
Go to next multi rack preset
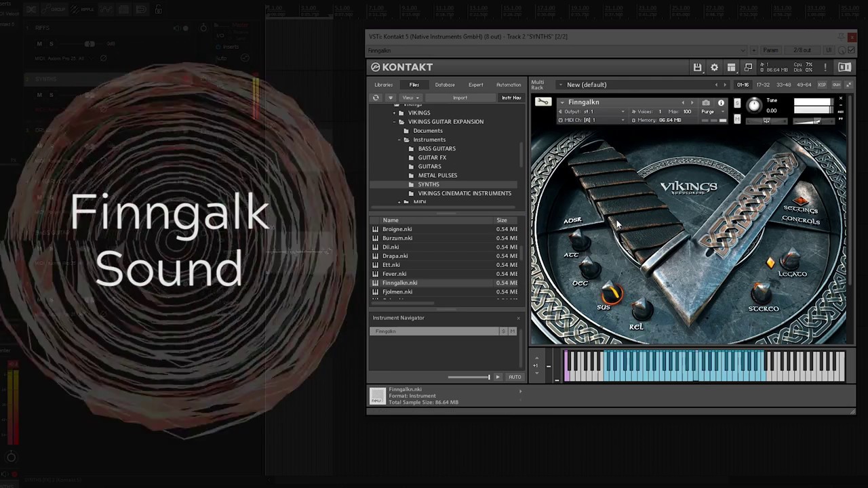coord(725,85)
